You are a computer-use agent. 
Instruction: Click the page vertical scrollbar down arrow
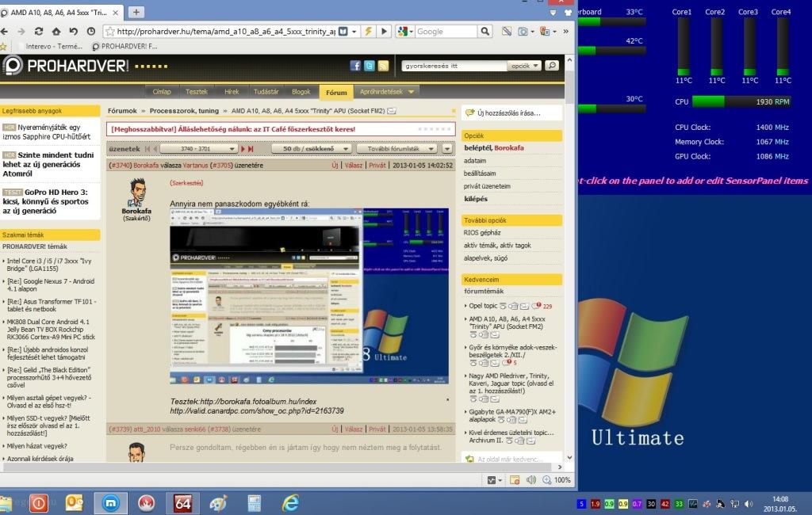pyautogui.click(x=569, y=457)
